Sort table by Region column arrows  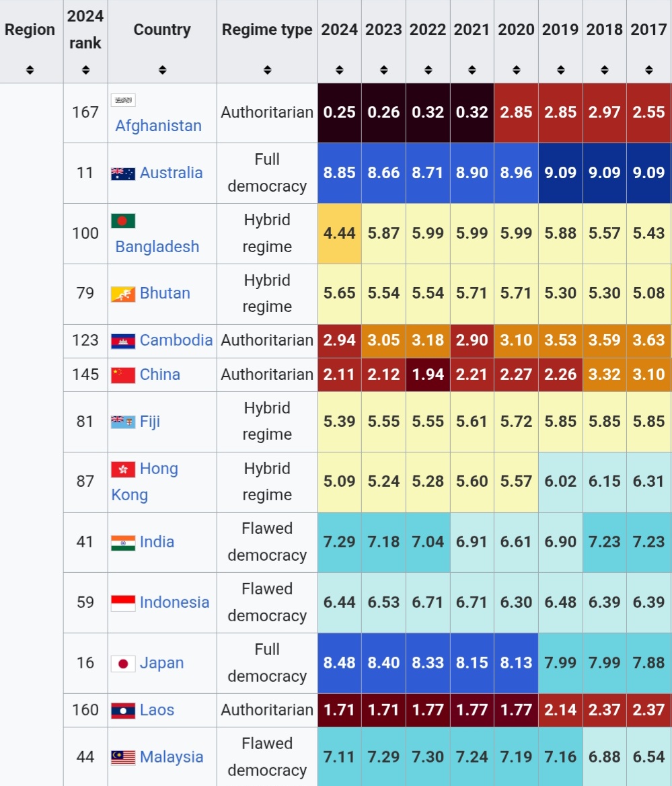coord(30,70)
